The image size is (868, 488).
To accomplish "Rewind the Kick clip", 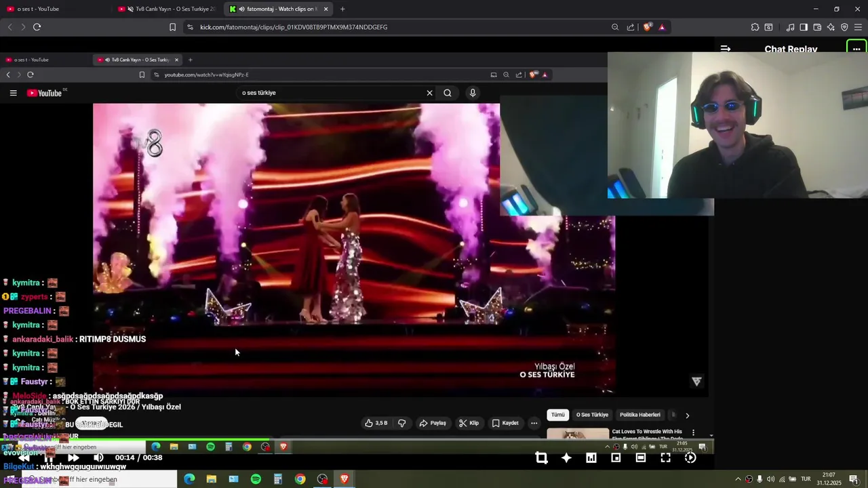I will pyautogui.click(x=24, y=457).
